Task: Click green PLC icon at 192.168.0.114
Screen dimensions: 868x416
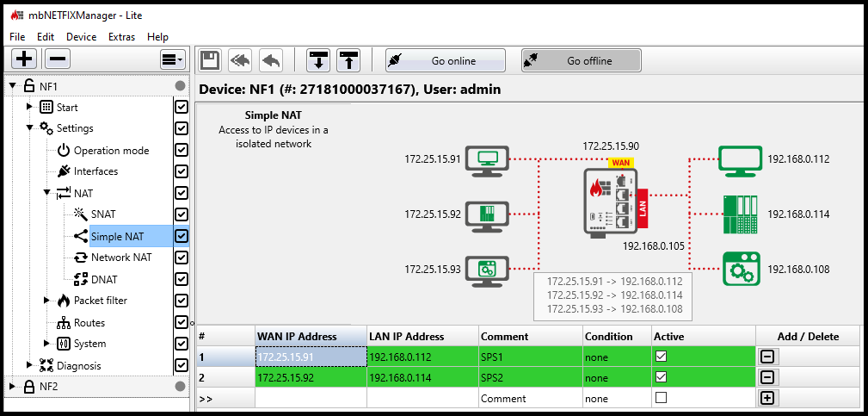Action: coord(741,214)
